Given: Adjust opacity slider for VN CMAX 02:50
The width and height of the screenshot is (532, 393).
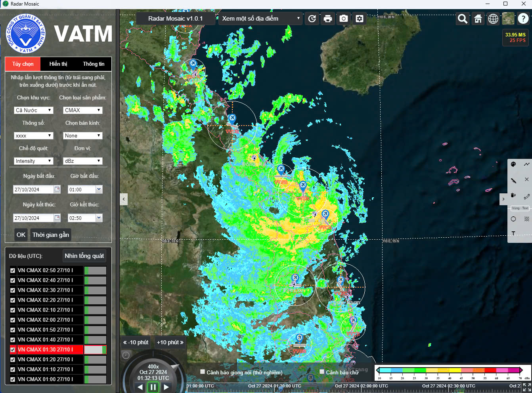Looking at the screenshot, I should [95, 271].
